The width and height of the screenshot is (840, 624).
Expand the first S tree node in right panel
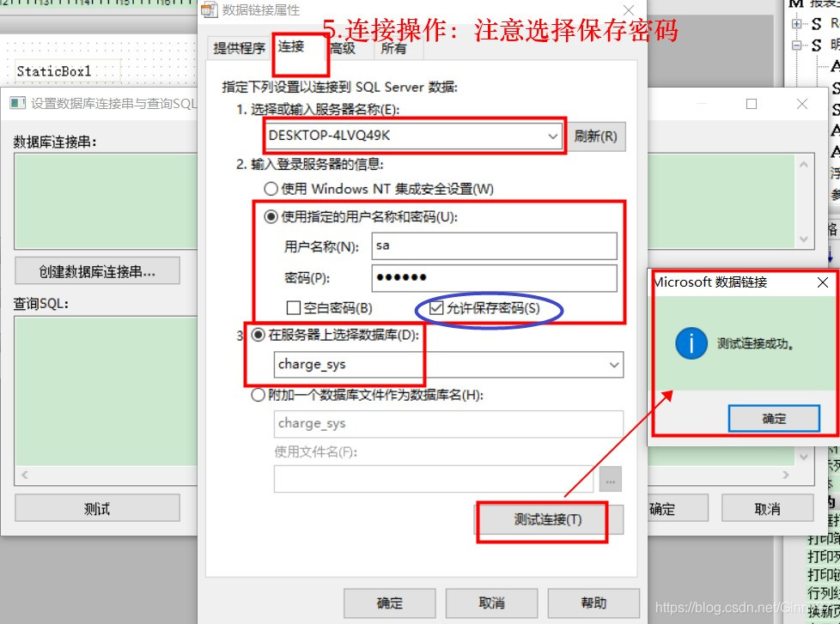(796, 23)
